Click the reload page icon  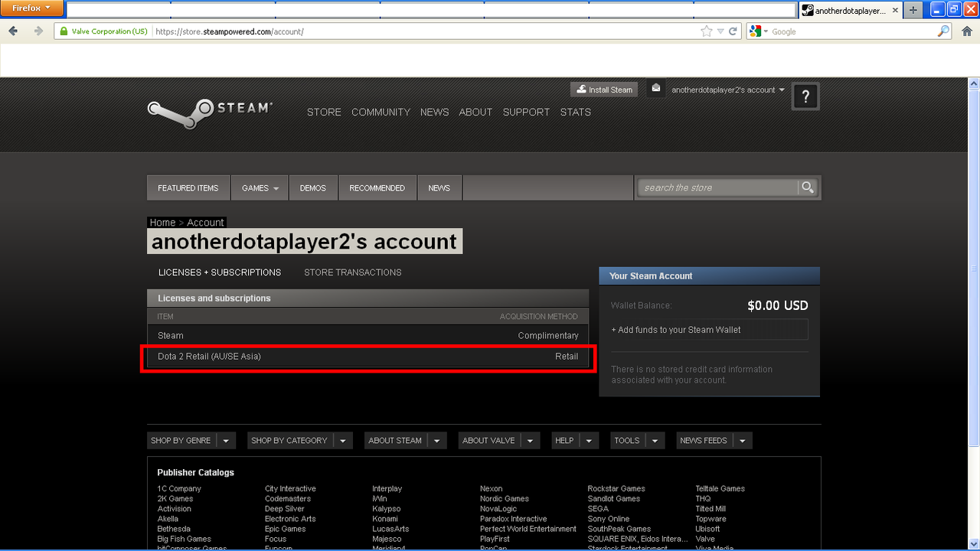coord(733,31)
